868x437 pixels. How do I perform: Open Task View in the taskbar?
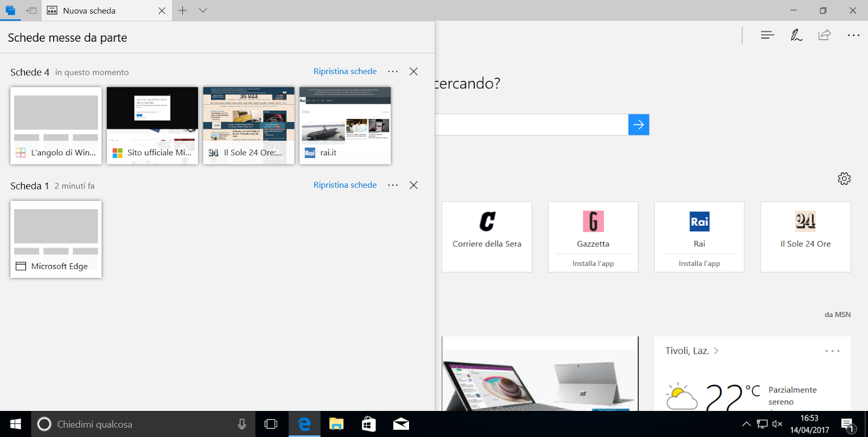point(271,424)
